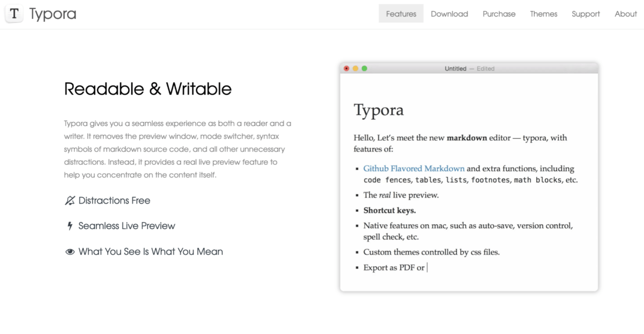
Task: Browse the Themes section
Action: 544,14
